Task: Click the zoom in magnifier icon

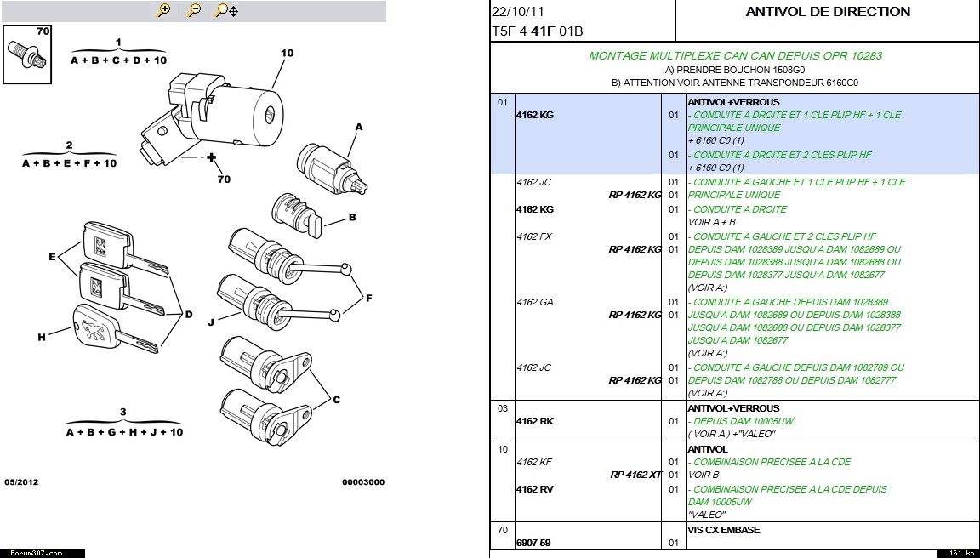Action: point(164,10)
